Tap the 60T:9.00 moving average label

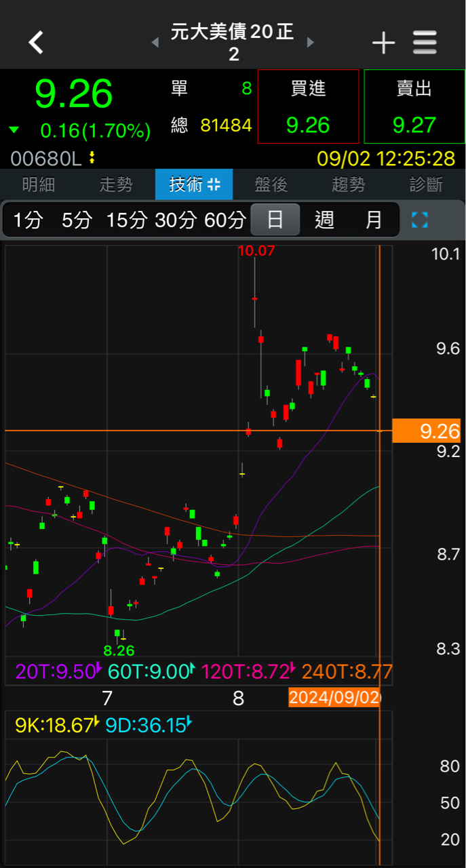[151, 671]
